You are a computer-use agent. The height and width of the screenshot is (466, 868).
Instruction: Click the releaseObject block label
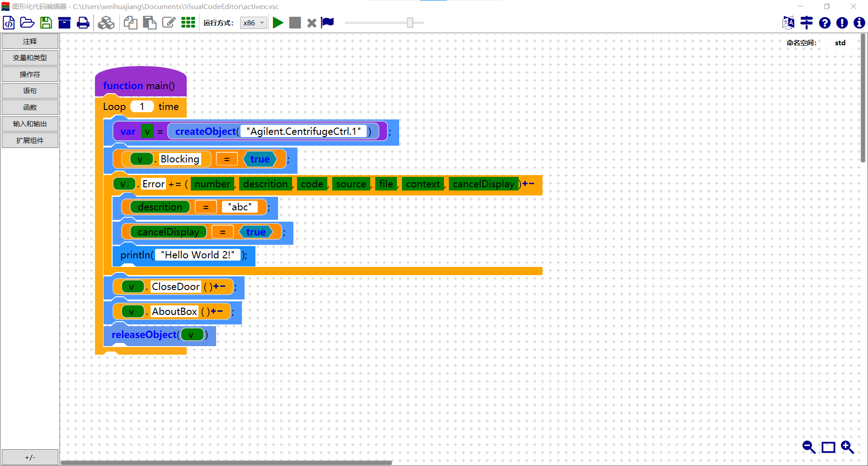[x=144, y=334]
